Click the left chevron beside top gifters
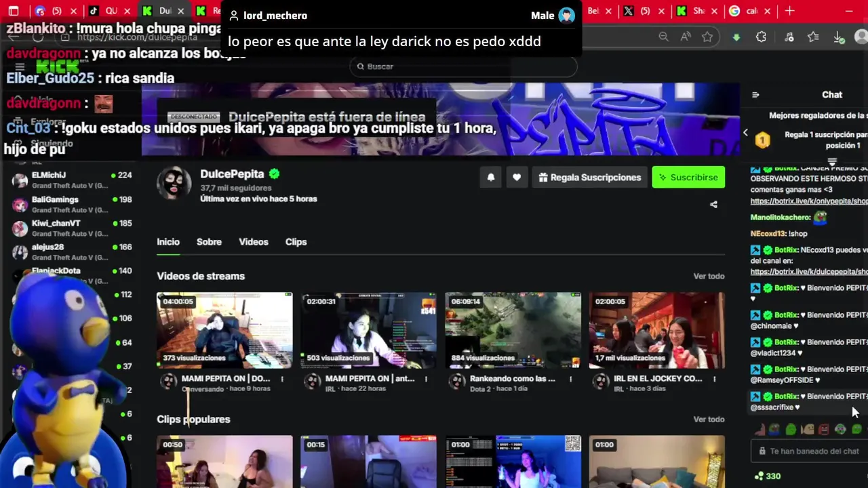The width and height of the screenshot is (868, 488). point(746,133)
